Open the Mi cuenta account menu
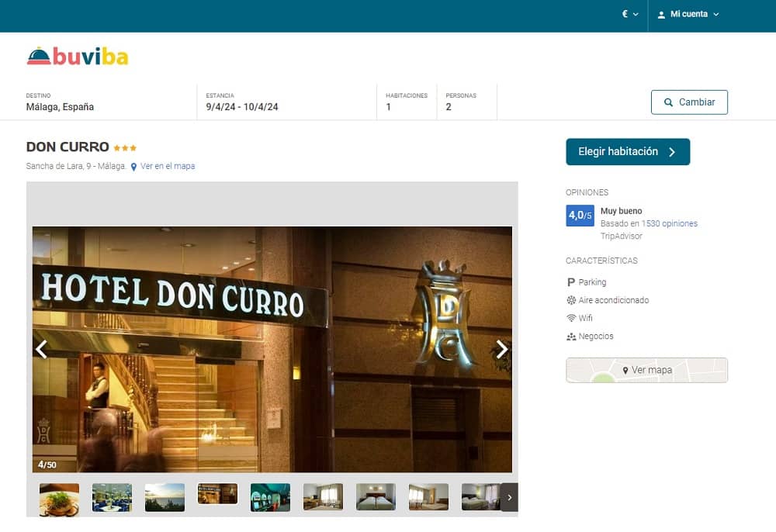The height and width of the screenshot is (532, 776). click(x=688, y=14)
